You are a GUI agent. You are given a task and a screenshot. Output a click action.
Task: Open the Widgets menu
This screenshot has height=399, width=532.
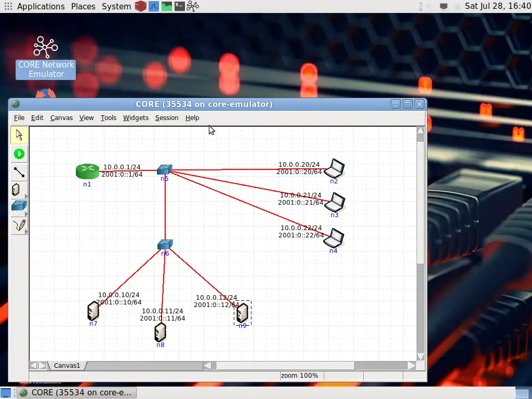[x=136, y=118]
